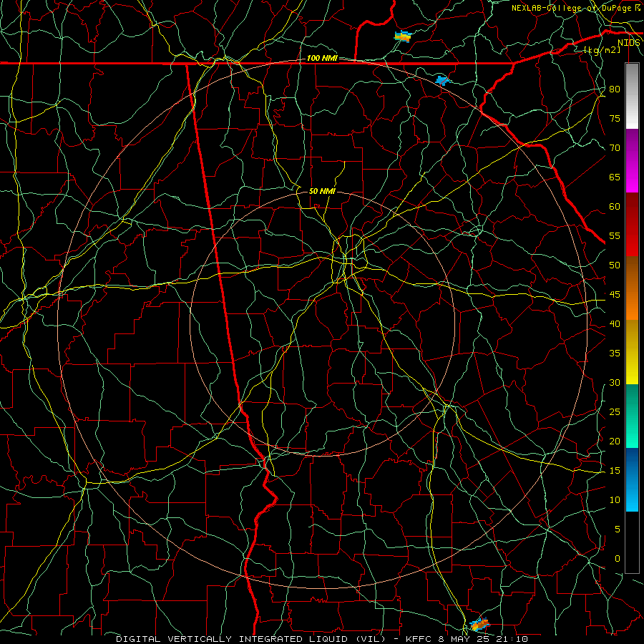The height and width of the screenshot is (644, 644).
Task: Click the scale value 50
Action: 615,265
